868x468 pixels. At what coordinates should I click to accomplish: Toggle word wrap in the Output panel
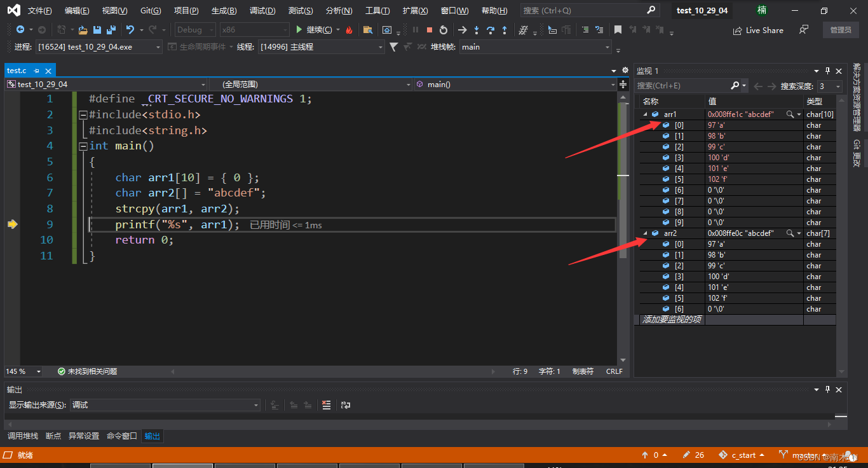point(346,405)
